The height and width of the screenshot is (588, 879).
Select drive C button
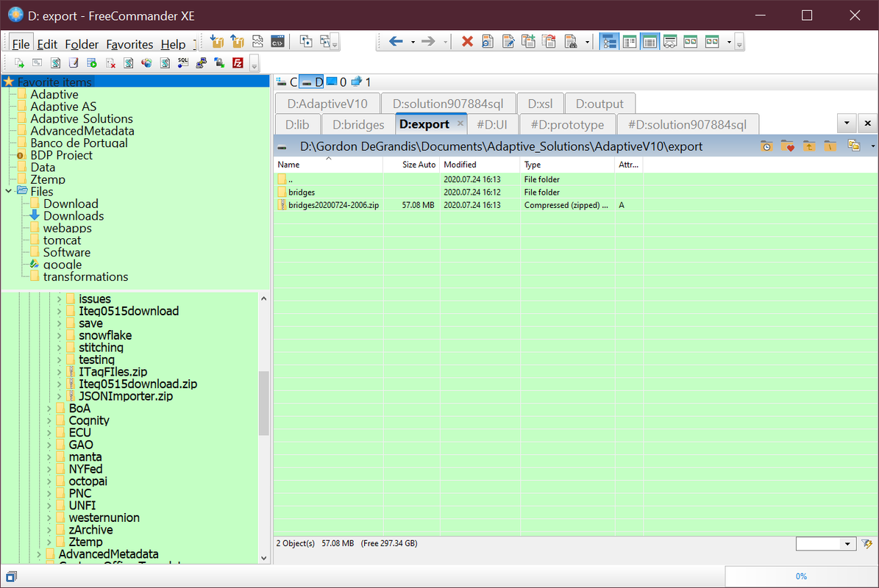pos(287,82)
